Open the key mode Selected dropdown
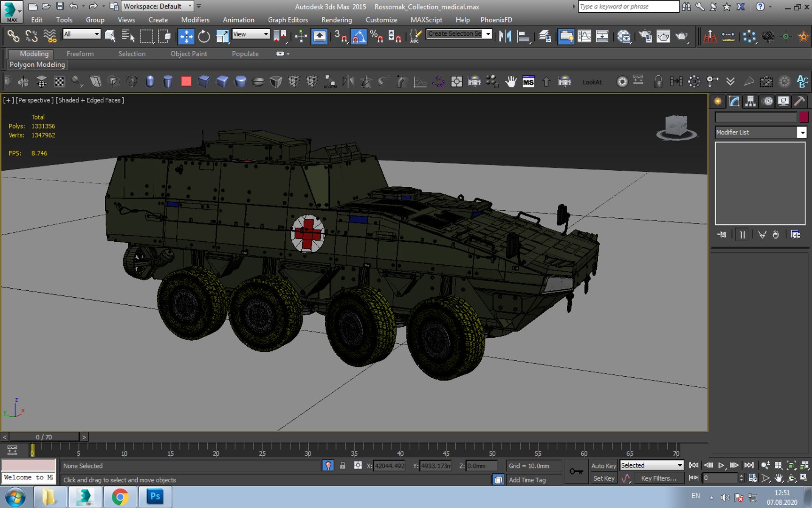 [x=651, y=465]
